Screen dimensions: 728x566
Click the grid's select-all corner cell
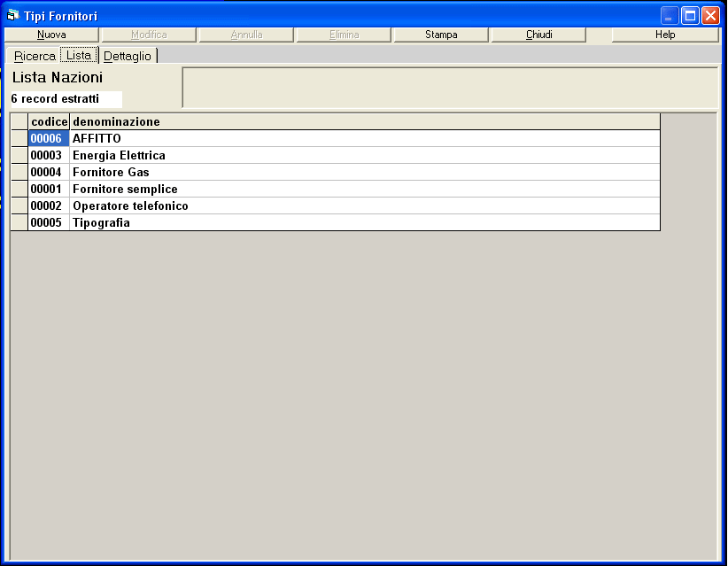pos(19,121)
